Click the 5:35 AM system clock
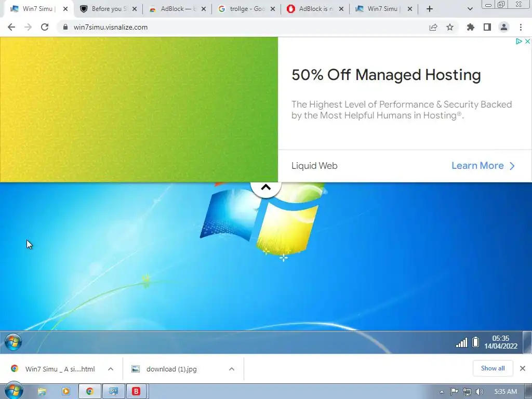The height and width of the screenshot is (399, 532). [506, 392]
